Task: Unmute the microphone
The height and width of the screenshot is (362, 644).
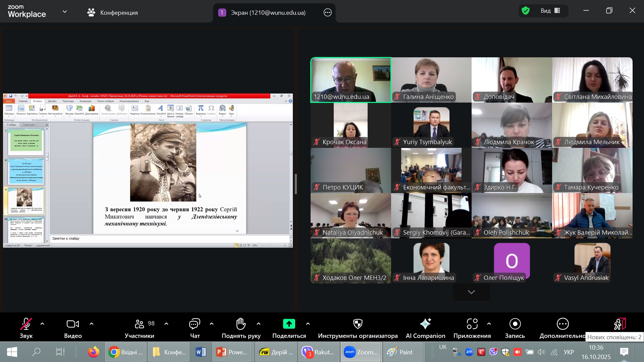Action: [x=26, y=324]
